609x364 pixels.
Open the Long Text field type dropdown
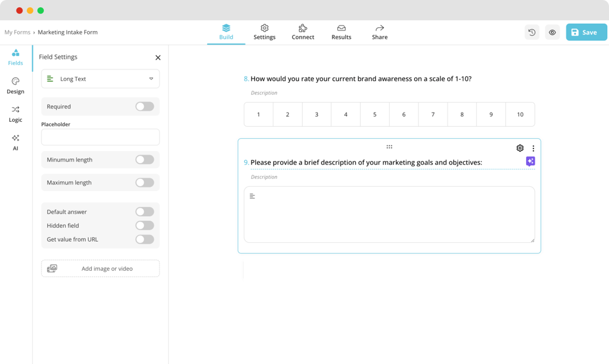coord(100,79)
